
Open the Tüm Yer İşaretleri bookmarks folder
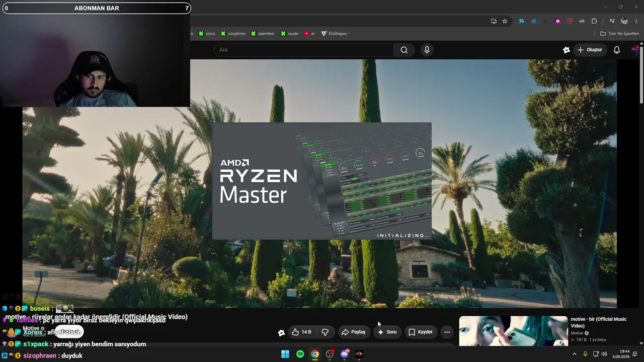[620, 34]
